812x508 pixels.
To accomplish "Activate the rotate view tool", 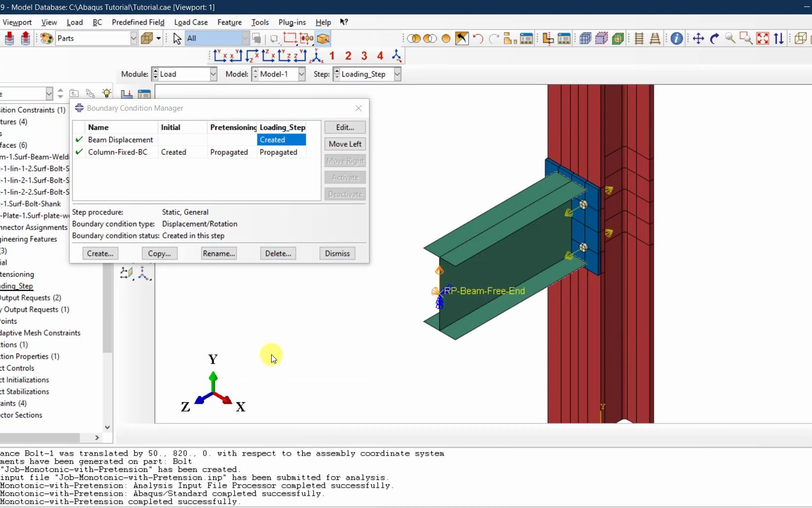I will coord(715,38).
